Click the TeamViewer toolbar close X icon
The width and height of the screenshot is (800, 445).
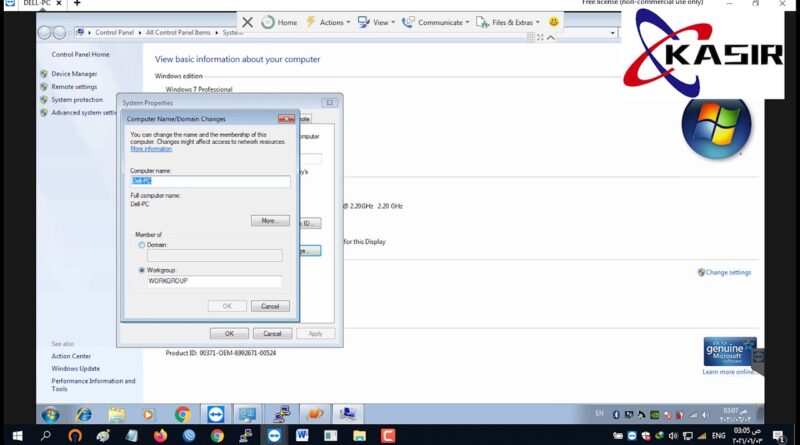(x=247, y=22)
